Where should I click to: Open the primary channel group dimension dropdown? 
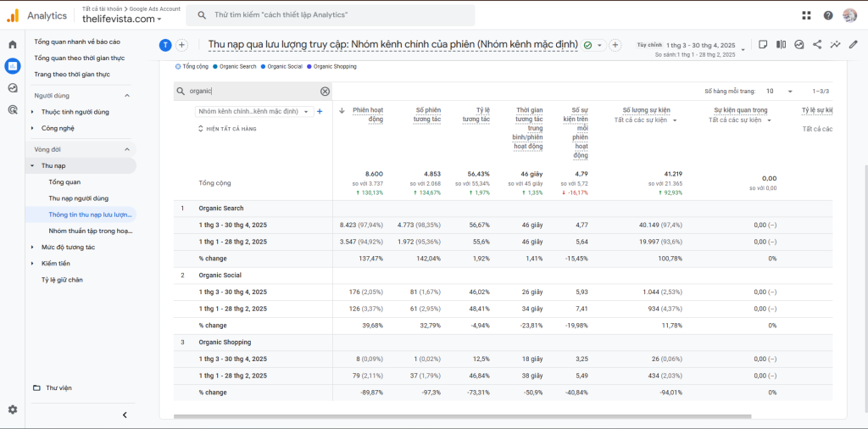click(254, 111)
